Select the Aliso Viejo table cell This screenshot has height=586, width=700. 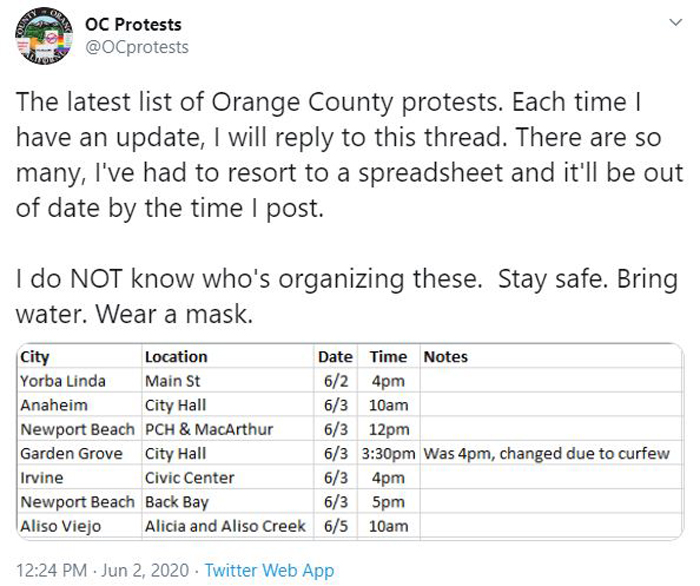80,526
